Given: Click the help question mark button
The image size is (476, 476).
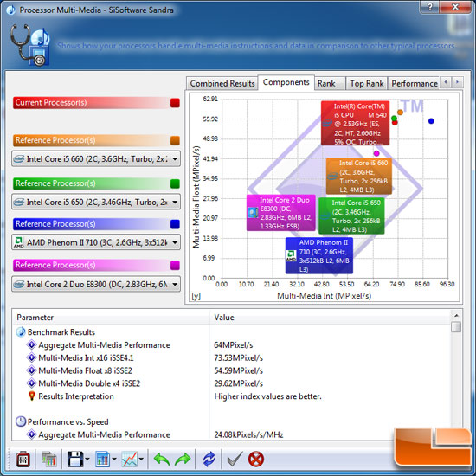Looking at the screenshot, I should pyautogui.click(x=430, y=7).
